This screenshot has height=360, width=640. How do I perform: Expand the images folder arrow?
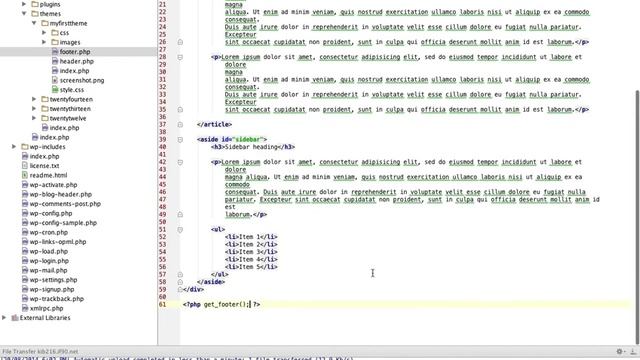tap(44, 42)
